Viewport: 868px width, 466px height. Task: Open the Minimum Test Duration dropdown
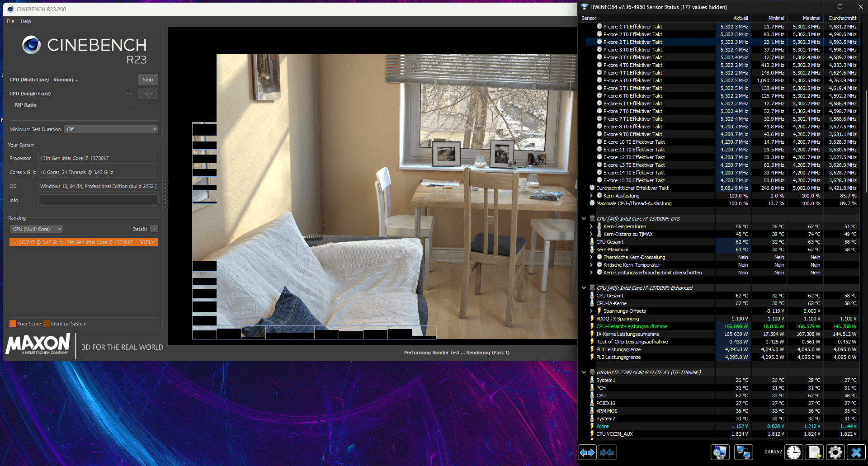pos(111,129)
